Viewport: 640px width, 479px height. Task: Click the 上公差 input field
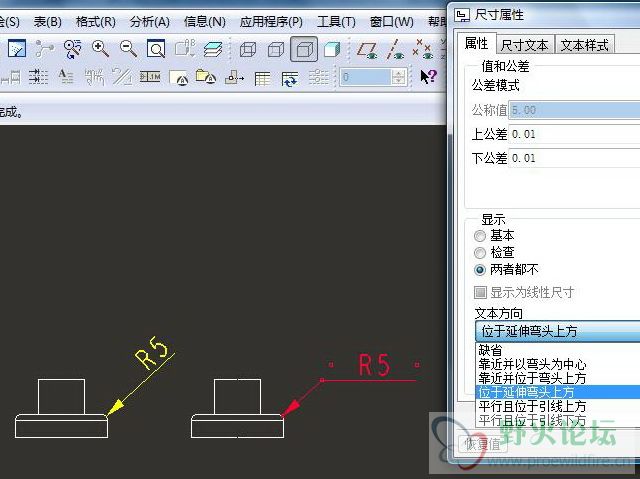574,134
